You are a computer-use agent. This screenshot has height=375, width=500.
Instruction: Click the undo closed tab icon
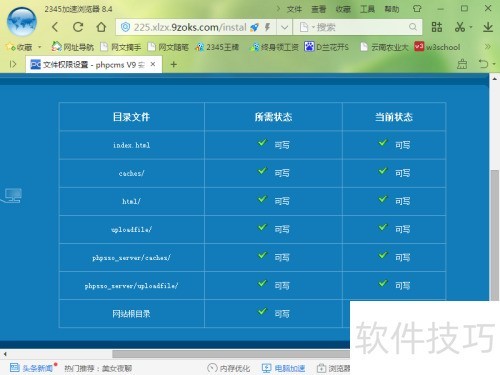click(x=483, y=64)
